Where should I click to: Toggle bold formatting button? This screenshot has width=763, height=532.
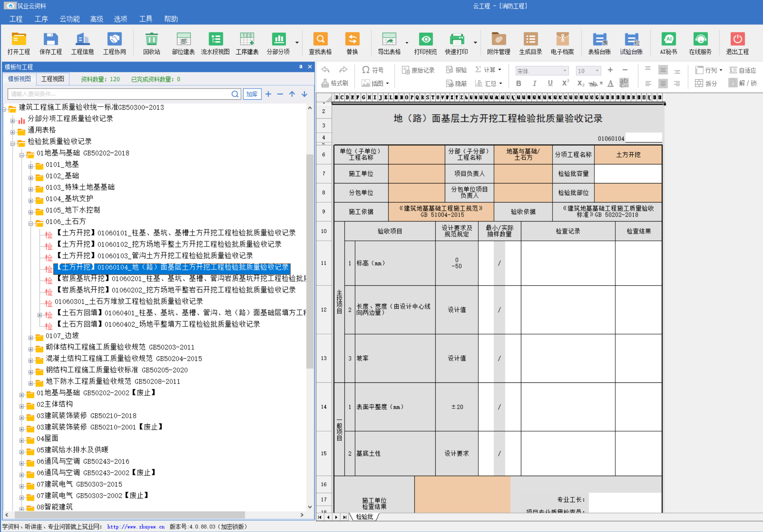(518, 83)
